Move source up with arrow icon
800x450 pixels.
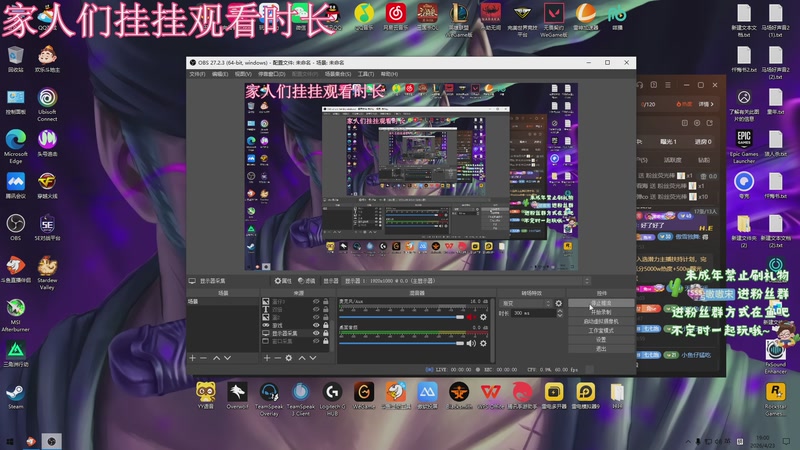click(302, 358)
